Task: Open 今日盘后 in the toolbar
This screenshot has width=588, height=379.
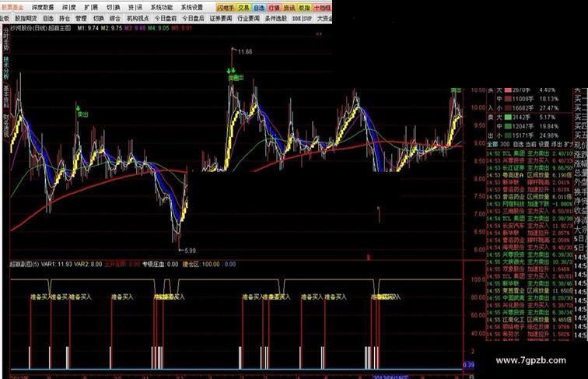Action: (193, 18)
